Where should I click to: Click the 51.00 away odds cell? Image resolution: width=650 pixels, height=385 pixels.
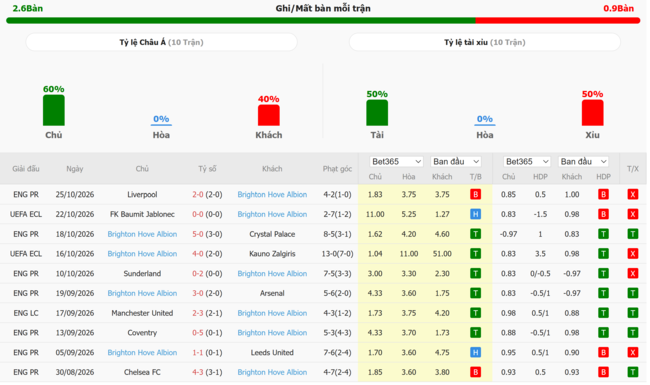442,254
